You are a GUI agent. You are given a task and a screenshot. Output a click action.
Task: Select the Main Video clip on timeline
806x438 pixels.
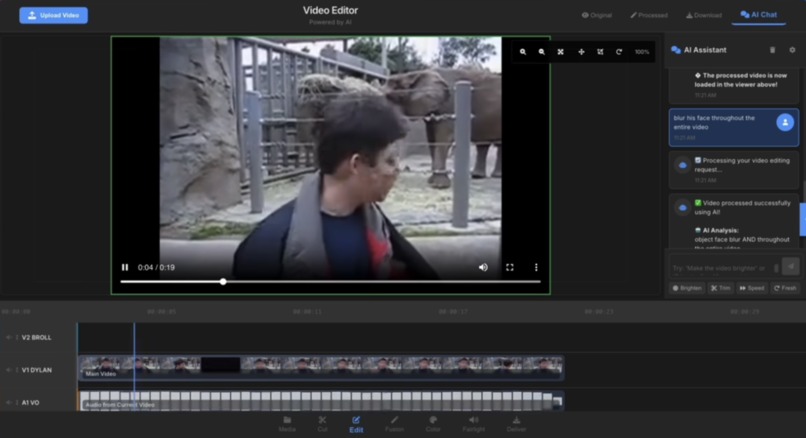pyautogui.click(x=321, y=368)
